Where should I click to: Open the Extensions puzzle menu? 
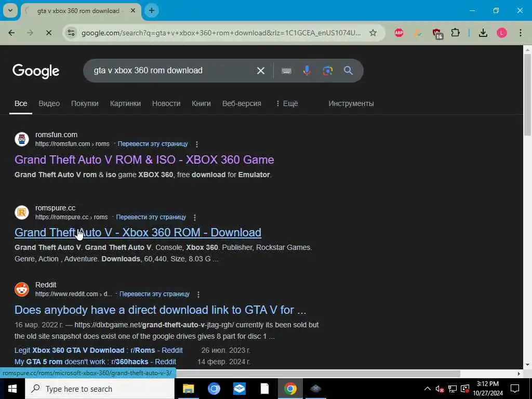click(455, 33)
